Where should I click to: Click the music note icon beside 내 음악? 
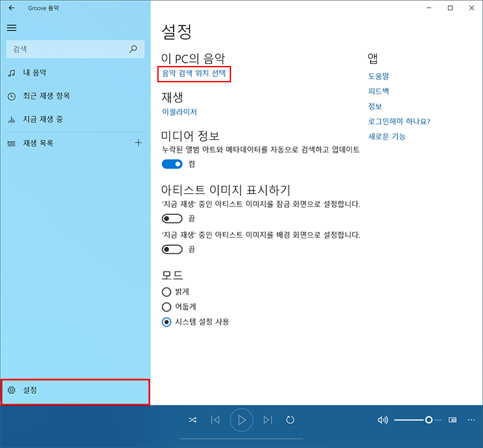click(12, 73)
